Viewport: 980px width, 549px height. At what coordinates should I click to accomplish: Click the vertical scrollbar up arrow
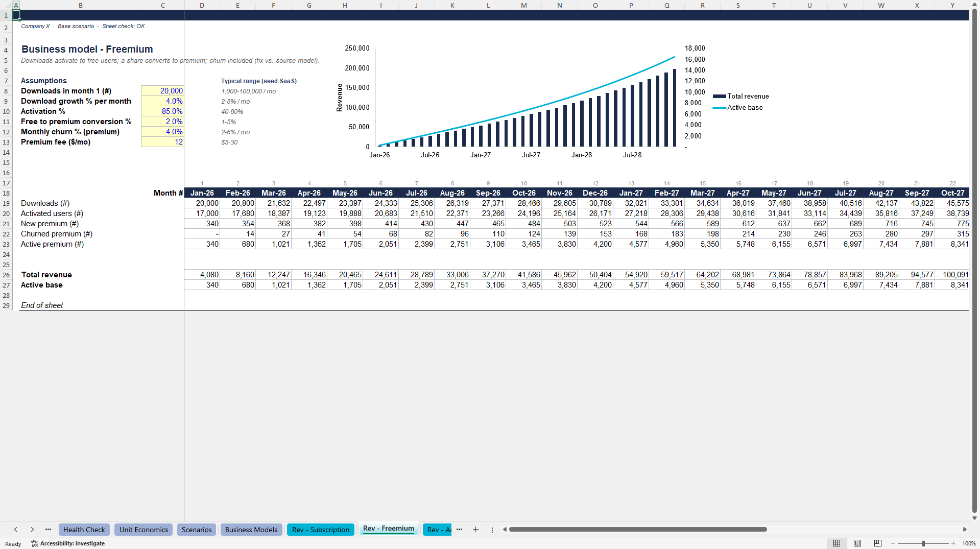(974, 5)
